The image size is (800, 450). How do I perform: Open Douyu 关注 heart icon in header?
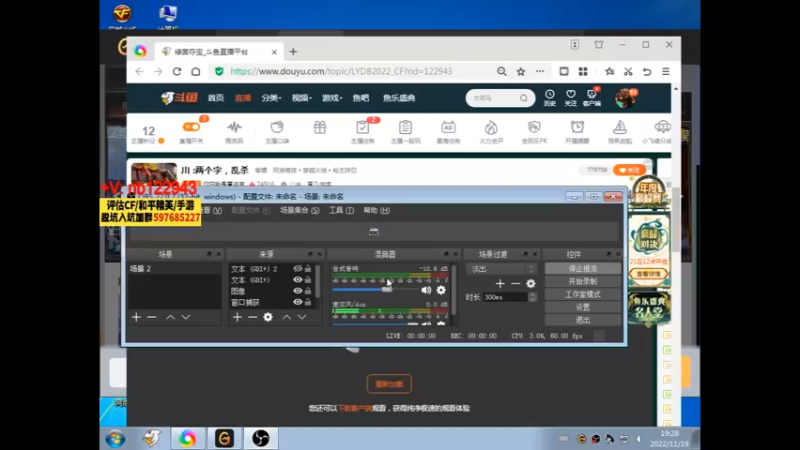click(570, 97)
